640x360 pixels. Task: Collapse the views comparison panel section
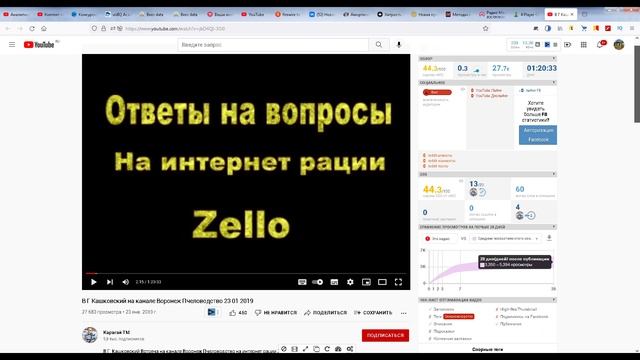[554, 227]
